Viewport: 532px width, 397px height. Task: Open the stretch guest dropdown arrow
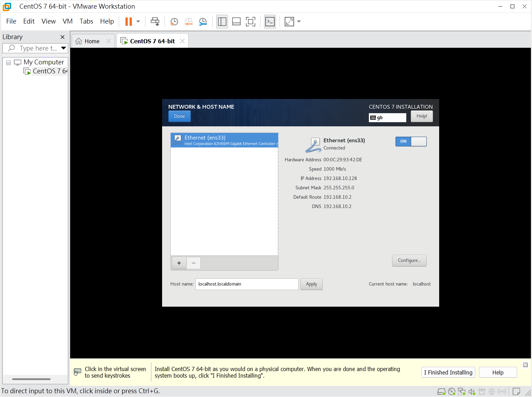pyautogui.click(x=299, y=21)
